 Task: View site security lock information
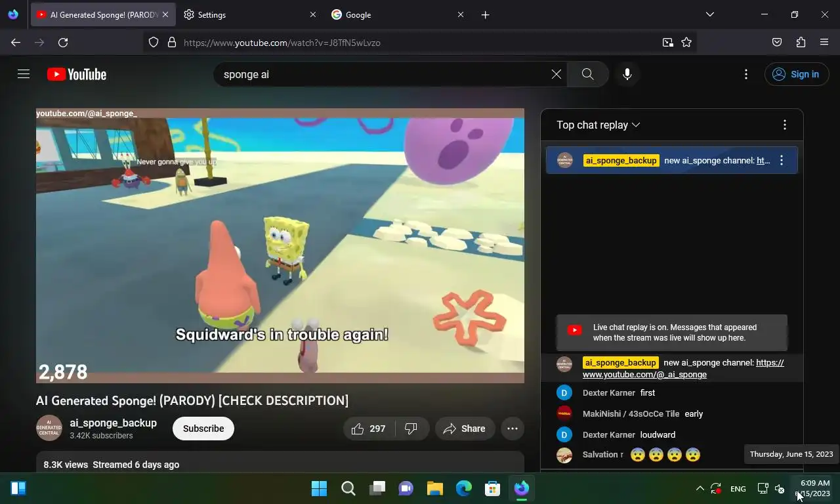click(172, 43)
